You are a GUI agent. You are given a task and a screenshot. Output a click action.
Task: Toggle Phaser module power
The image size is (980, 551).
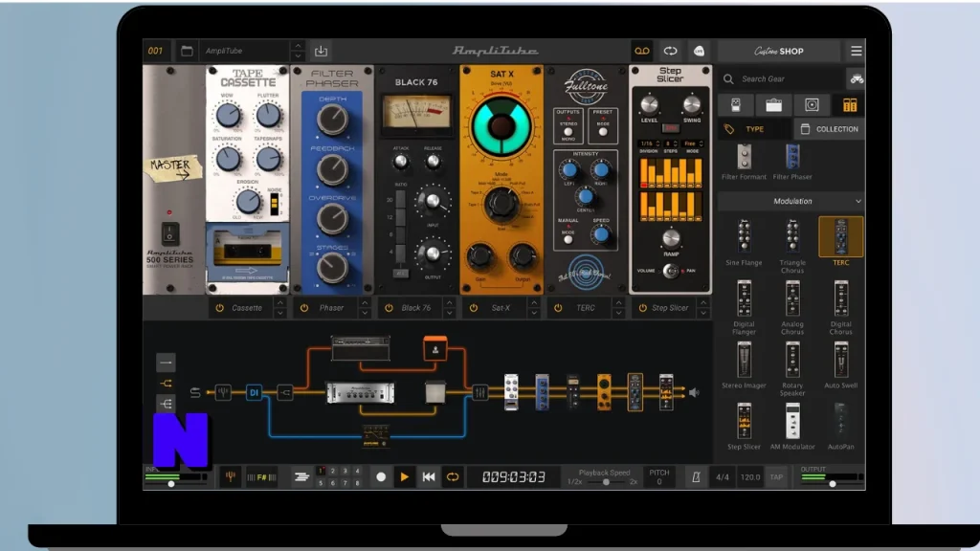pos(303,308)
